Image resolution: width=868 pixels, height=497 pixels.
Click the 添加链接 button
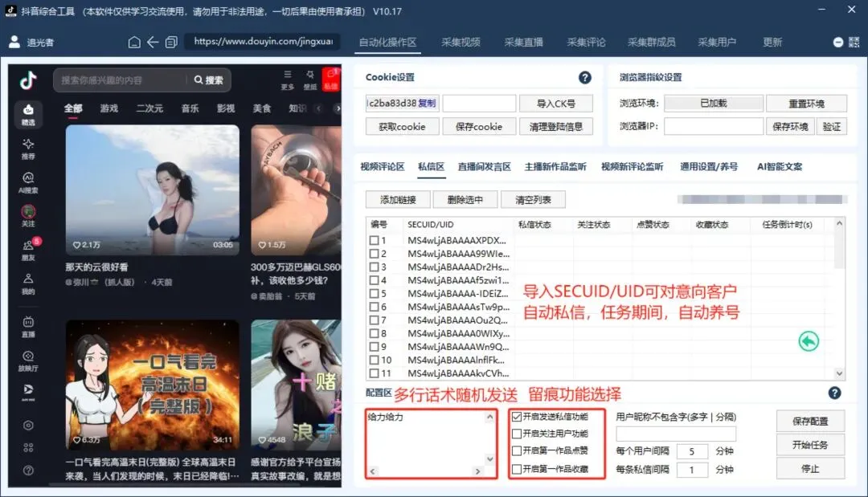[x=398, y=200]
